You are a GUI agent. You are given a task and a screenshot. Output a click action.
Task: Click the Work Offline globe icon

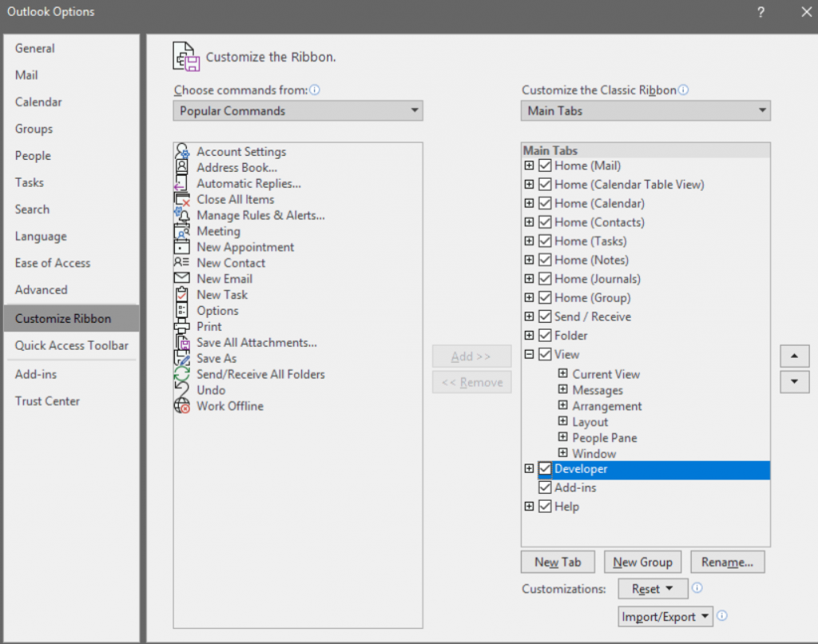[x=181, y=406]
